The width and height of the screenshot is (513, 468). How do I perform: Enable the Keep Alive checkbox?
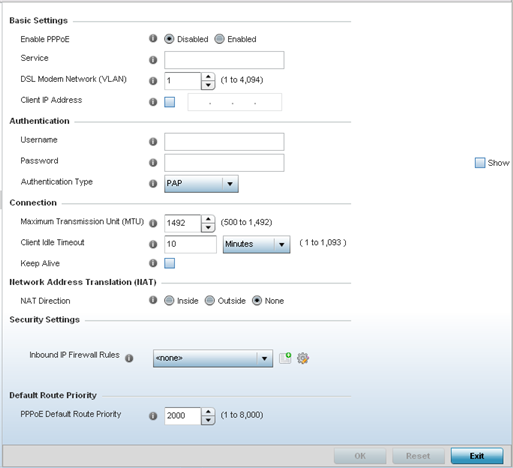tap(169, 263)
